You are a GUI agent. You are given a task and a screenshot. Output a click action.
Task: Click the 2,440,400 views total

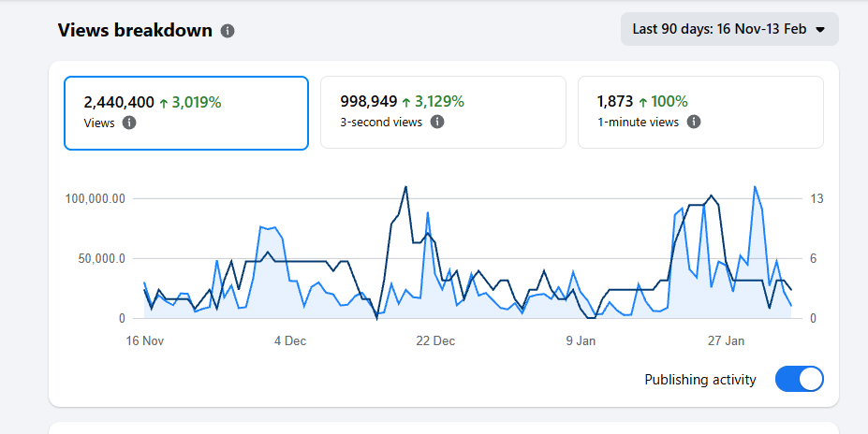119,102
